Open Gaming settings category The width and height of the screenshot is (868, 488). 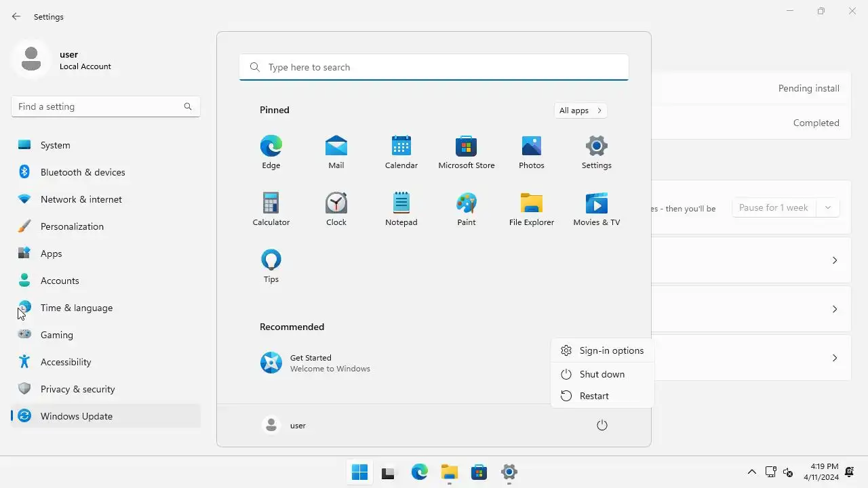coord(106,335)
